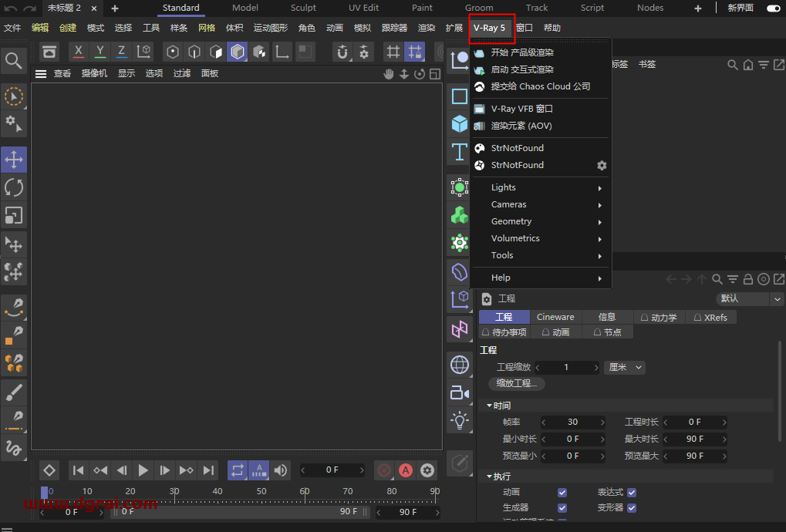786x532 pixels.
Task: Open V-Ray VFB 窗口
Action: click(541, 109)
